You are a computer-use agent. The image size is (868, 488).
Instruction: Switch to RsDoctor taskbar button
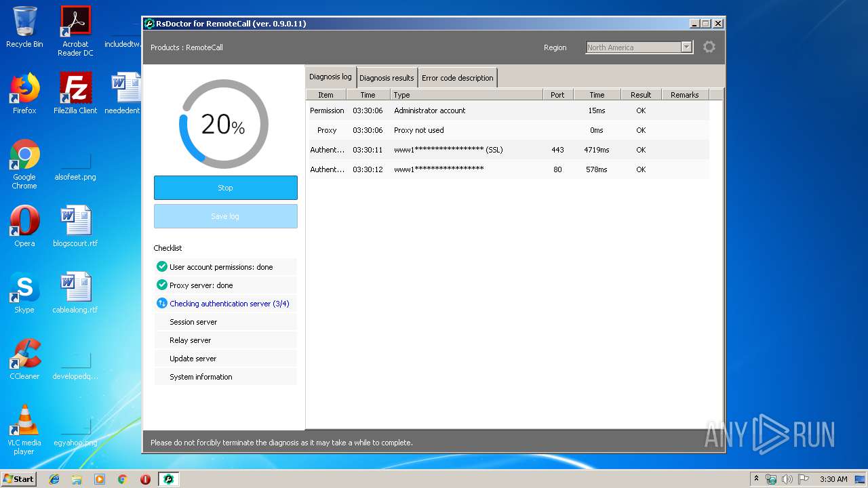coord(168,479)
